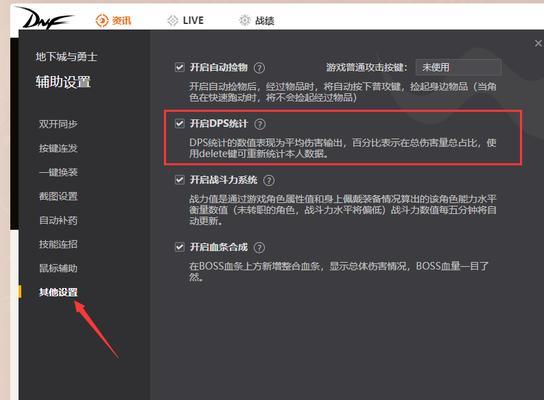544x400 pixels.
Task: Click the 地下城与勇士 title text
Action: (66, 57)
